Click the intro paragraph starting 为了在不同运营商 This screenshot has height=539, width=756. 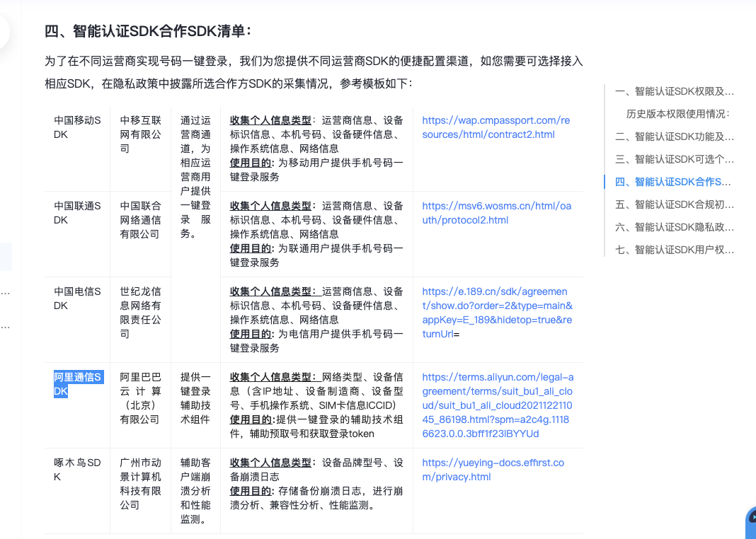[x=314, y=72]
